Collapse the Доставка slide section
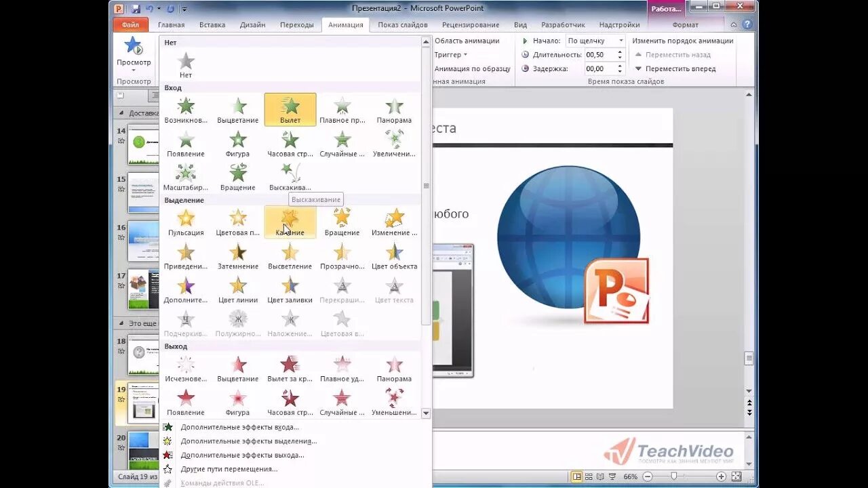The width and height of the screenshot is (868, 488). click(x=121, y=113)
